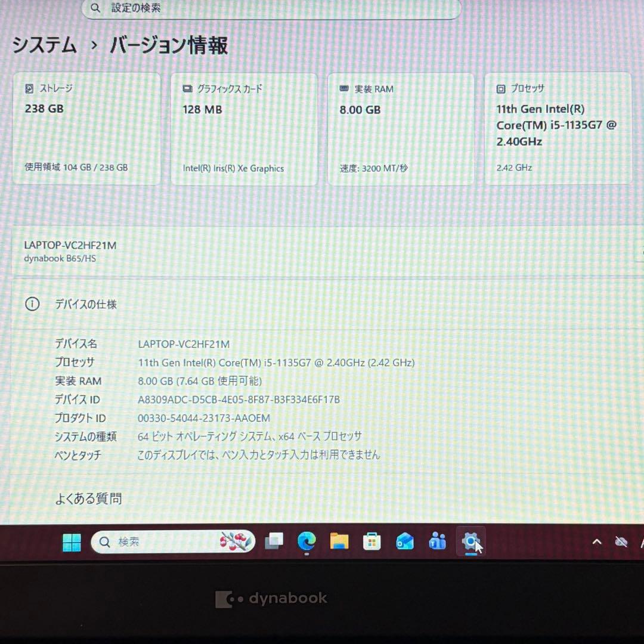The width and height of the screenshot is (644, 644).
Task: Open Microsoft Store from the taskbar
Action: click(372, 541)
